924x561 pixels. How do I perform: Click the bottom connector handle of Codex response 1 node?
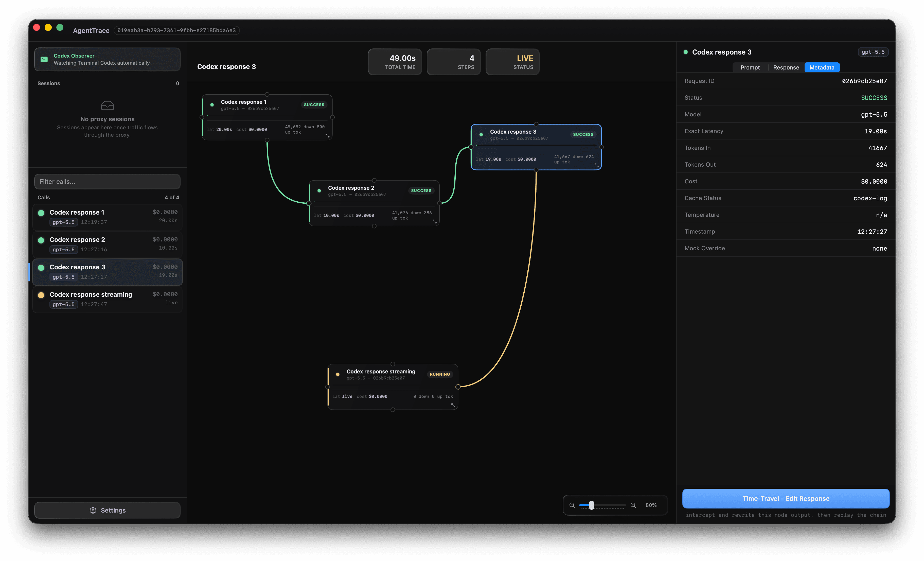(x=267, y=140)
